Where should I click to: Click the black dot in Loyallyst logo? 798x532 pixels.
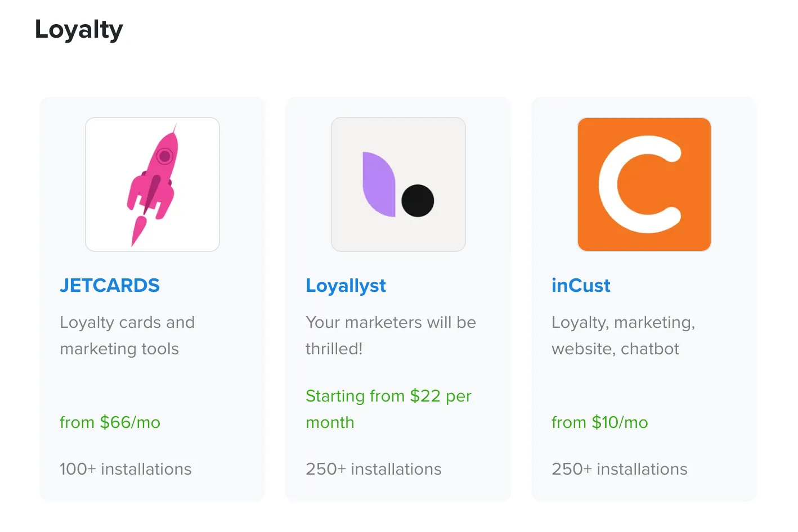coord(418,201)
